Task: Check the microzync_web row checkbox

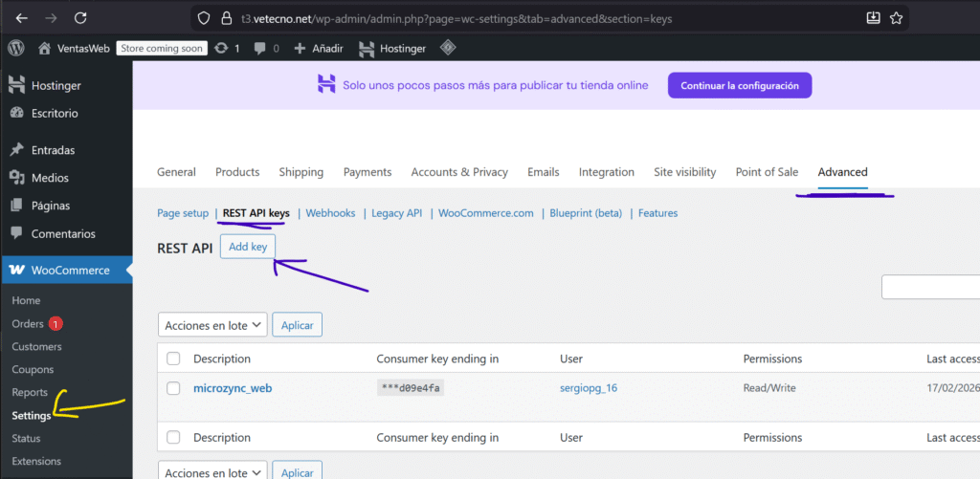Action: pyautogui.click(x=173, y=388)
